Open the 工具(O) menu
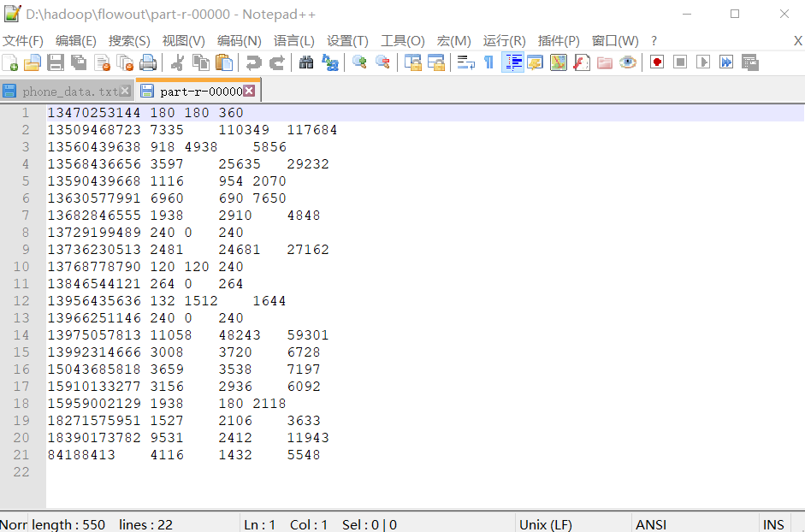The width and height of the screenshot is (805, 532). point(403,40)
